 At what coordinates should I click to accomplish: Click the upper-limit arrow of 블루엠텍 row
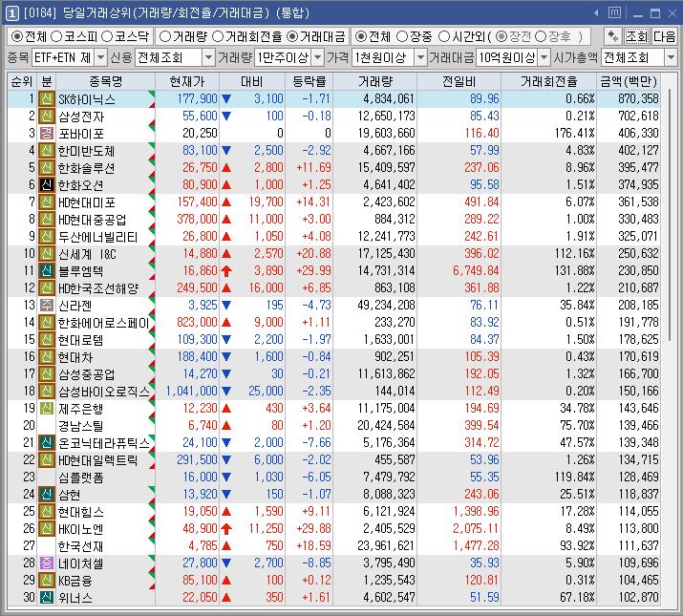pyautogui.click(x=226, y=271)
